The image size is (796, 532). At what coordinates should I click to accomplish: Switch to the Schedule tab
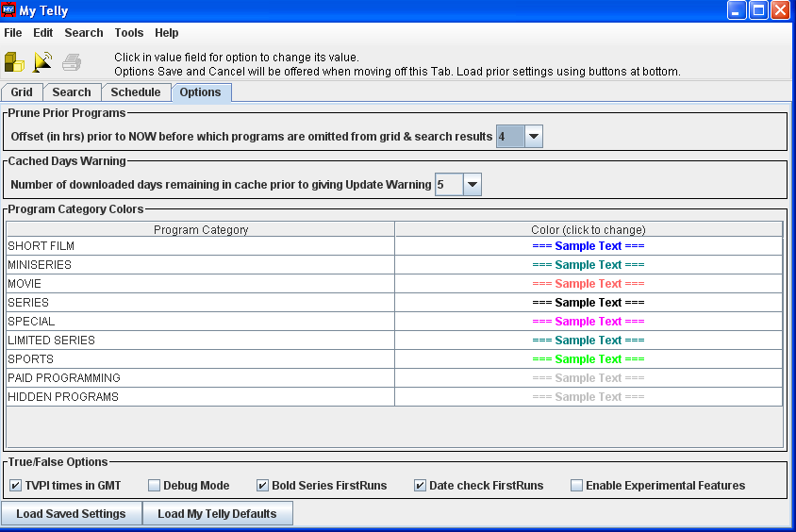tap(136, 92)
